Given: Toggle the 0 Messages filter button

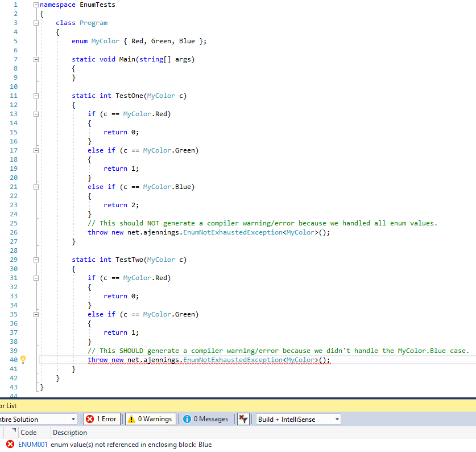Looking at the screenshot, I should click(x=205, y=419).
